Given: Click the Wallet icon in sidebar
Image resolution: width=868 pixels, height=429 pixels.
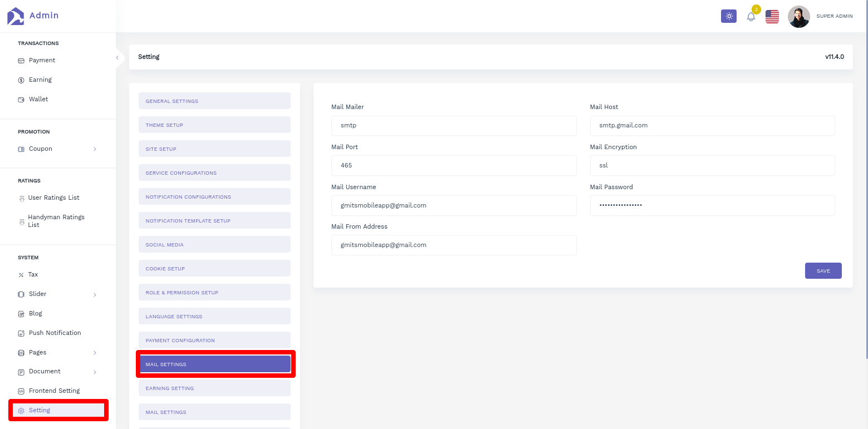Looking at the screenshot, I should (x=21, y=100).
